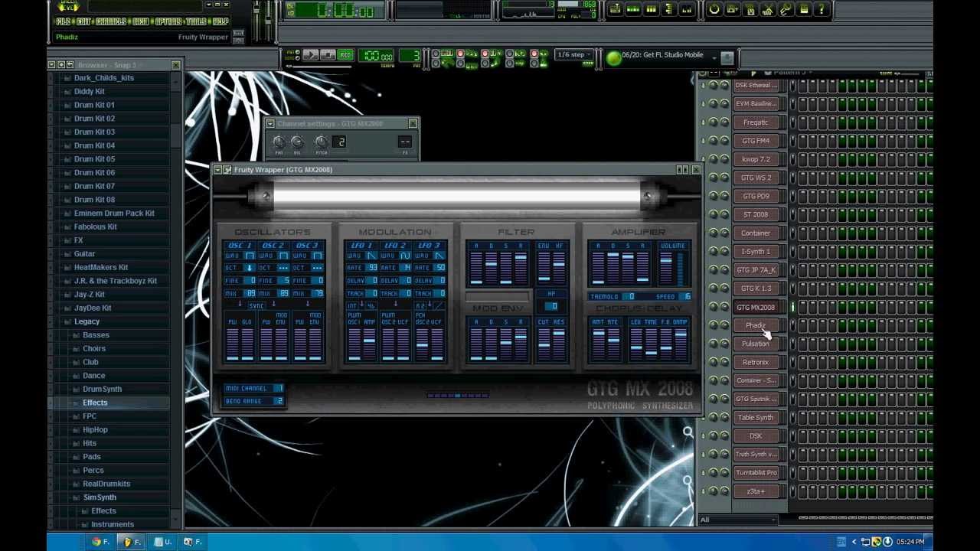Open the FILE menu
Viewport: 980px width, 551px height.
(x=64, y=21)
